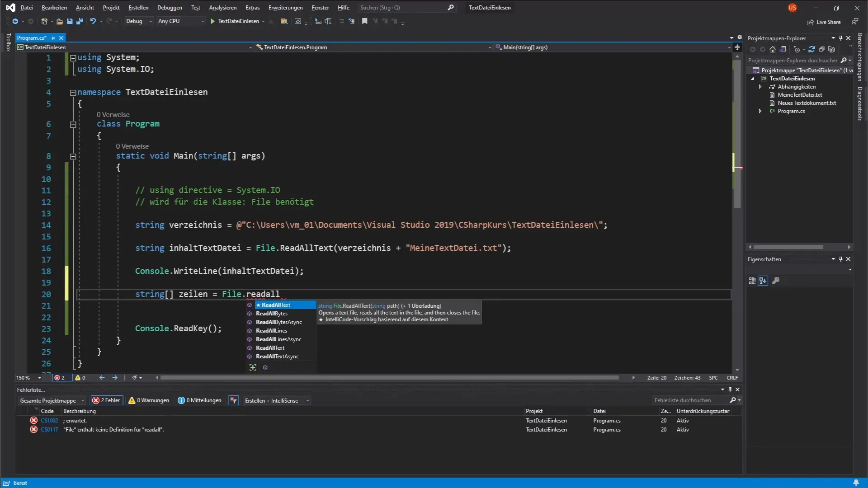The image size is (868, 488).
Task: Click the Live Share button
Action: pyautogui.click(x=824, y=22)
